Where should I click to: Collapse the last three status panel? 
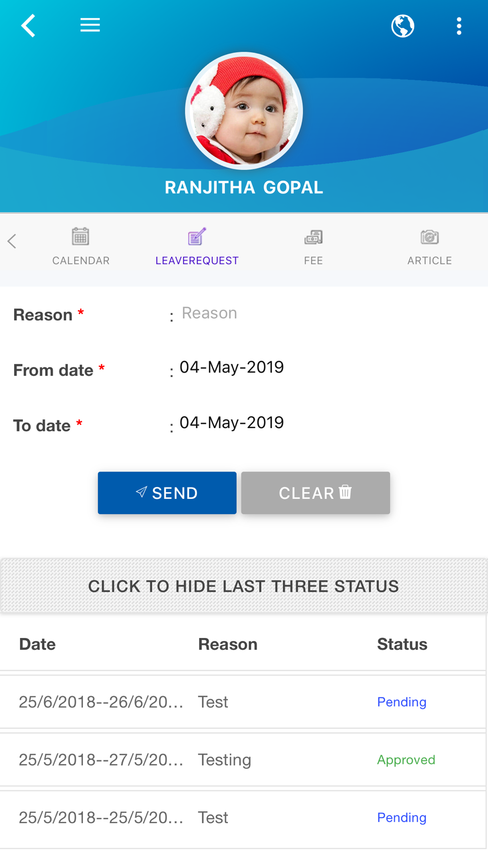tap(244, 586)
